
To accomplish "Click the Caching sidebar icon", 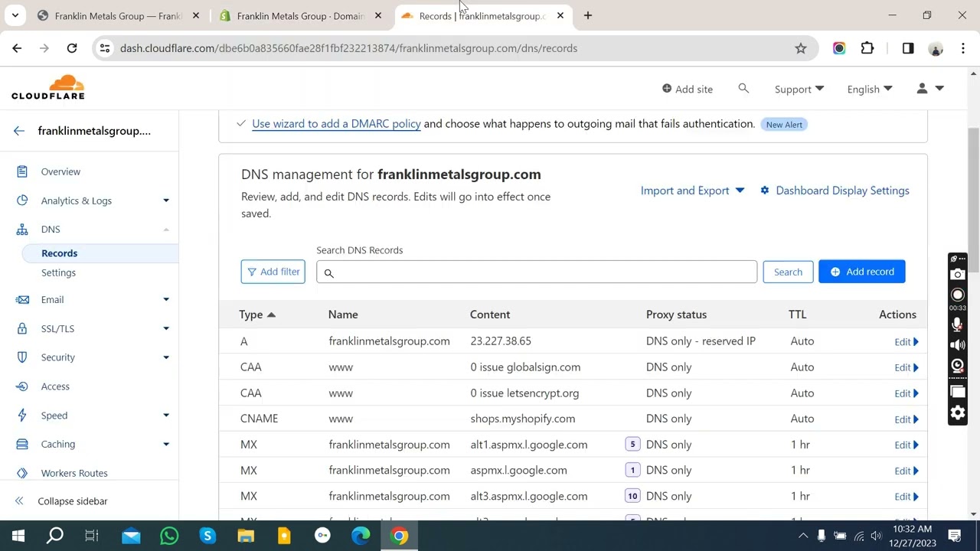I will tap(22, 444).
